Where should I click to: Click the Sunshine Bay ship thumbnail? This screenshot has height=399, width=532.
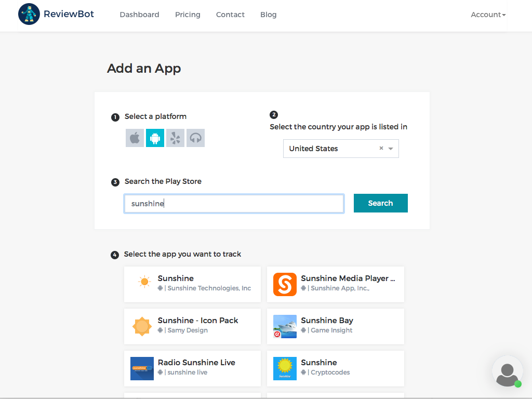(285, 326)
